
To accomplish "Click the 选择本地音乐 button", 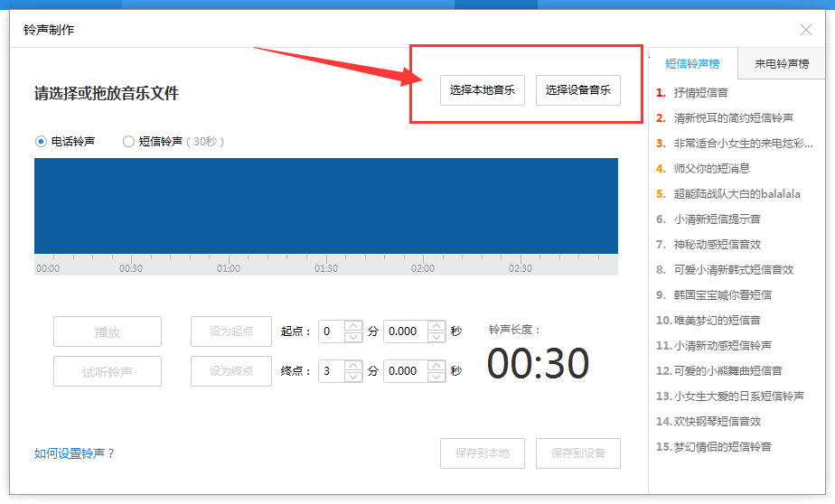I will (x=483, y=90).
